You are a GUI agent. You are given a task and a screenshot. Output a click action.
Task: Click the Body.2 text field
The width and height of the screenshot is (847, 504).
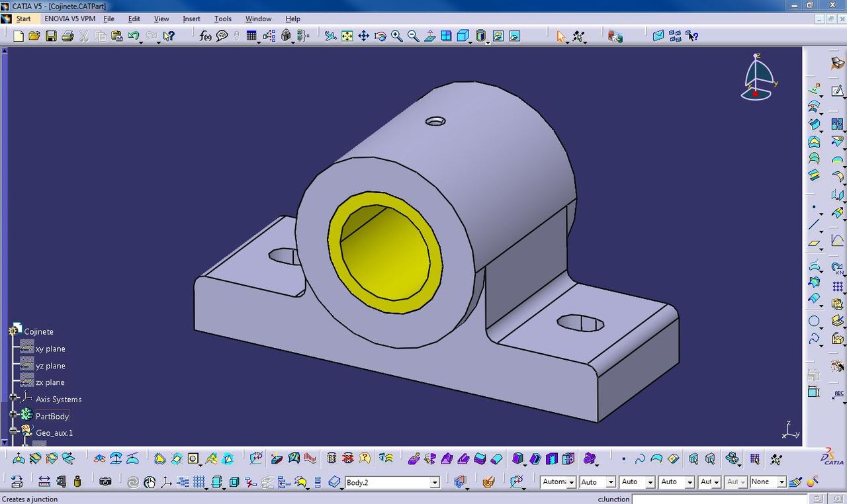coord(387,483)
